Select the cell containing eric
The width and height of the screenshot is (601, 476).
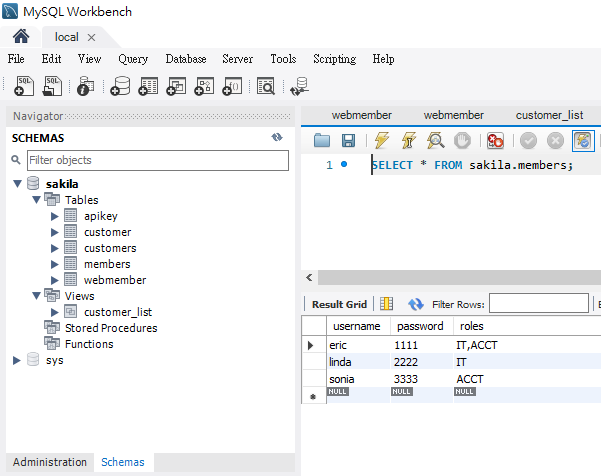[358, 345]
